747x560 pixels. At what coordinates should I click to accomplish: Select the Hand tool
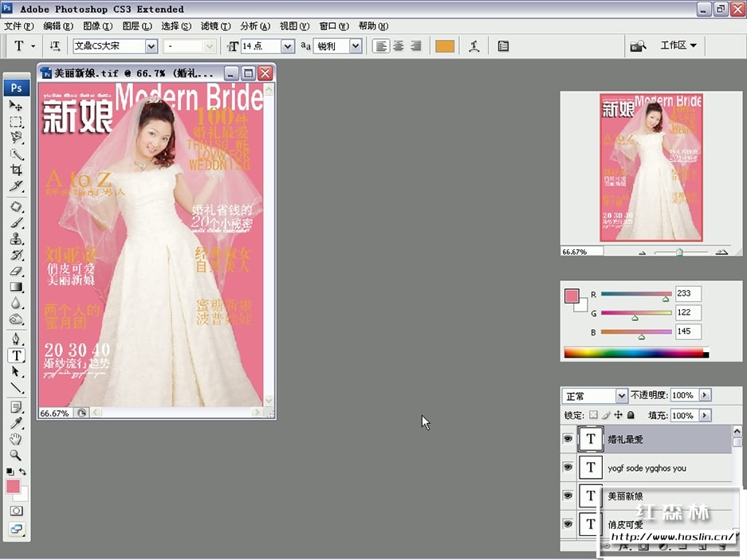16,439
